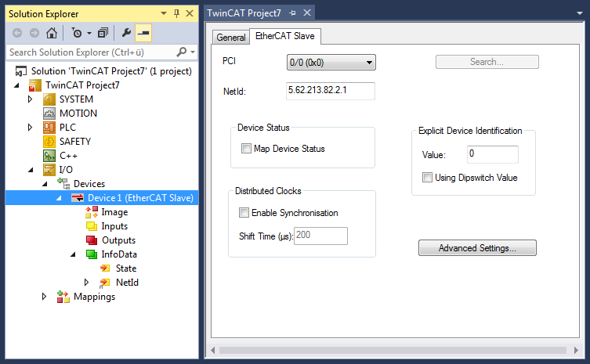Click the horizontal scrollbar track
This screenshot has height=364, width=590.
pos(393,350)
